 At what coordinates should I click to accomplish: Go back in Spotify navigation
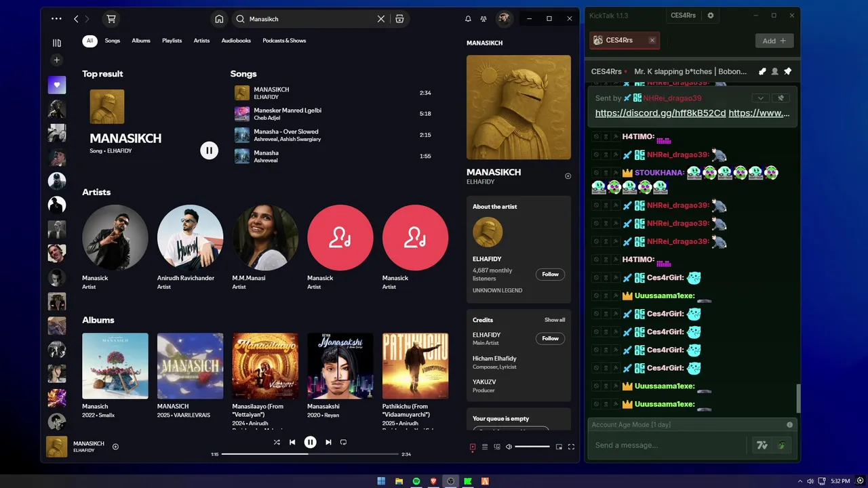click(x=76, y=19)
